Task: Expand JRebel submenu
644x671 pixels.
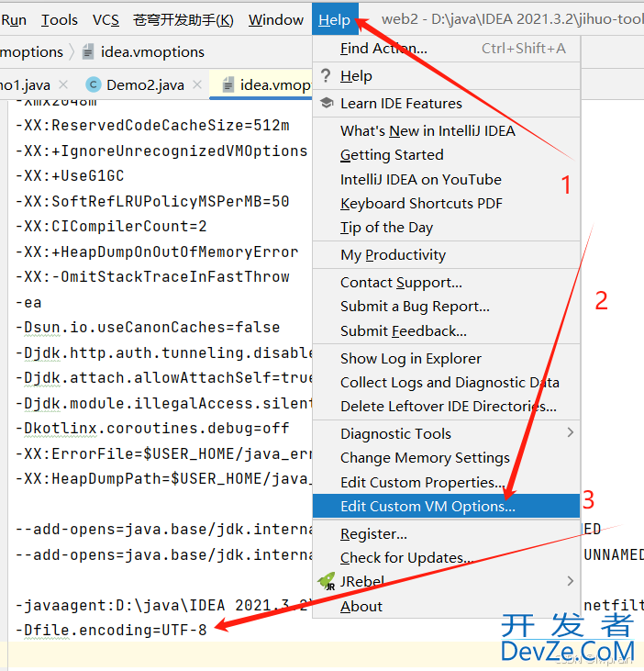Action: pyautogui.click(x=446, y=582)
